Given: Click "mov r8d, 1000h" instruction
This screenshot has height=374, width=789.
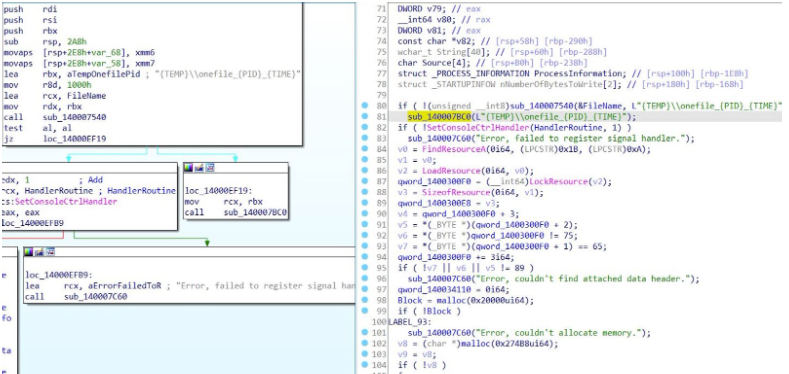Looking at the screenshot, I should 48,85.
